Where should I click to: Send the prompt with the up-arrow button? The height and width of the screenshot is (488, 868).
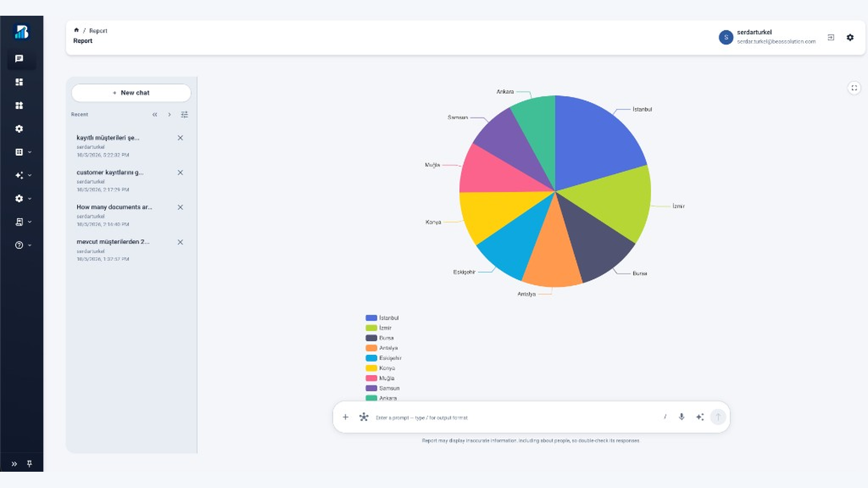click(x=718, y=417)
